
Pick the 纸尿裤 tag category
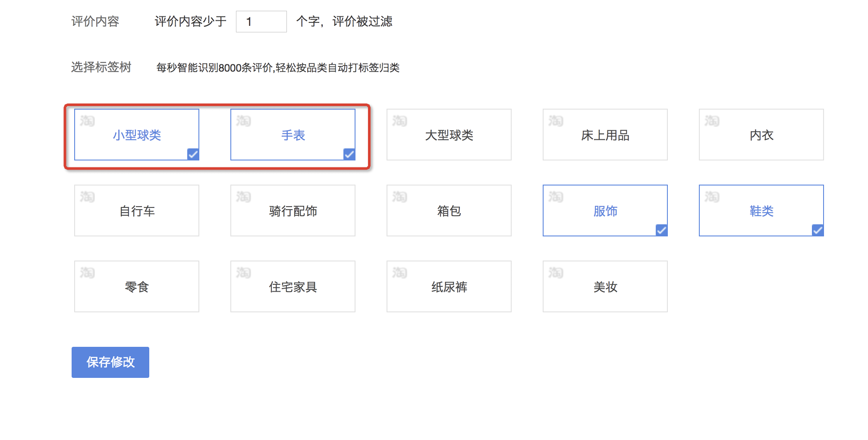(x=449, y=287)
